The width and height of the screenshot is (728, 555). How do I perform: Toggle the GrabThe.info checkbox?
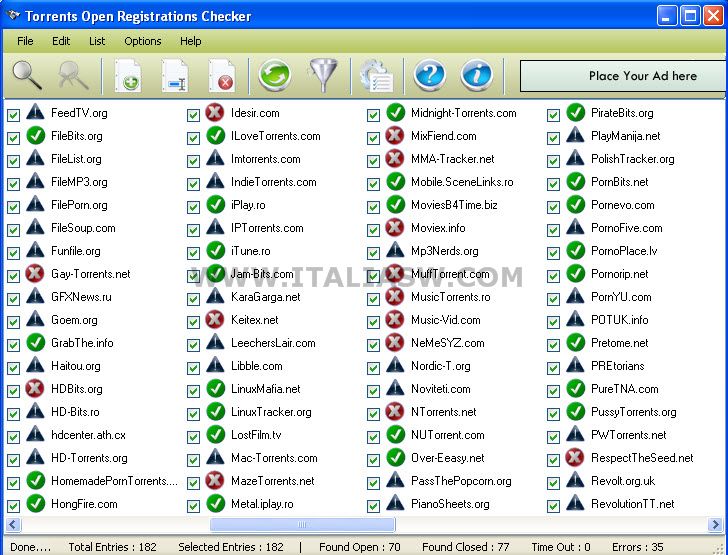pos(13,345)
